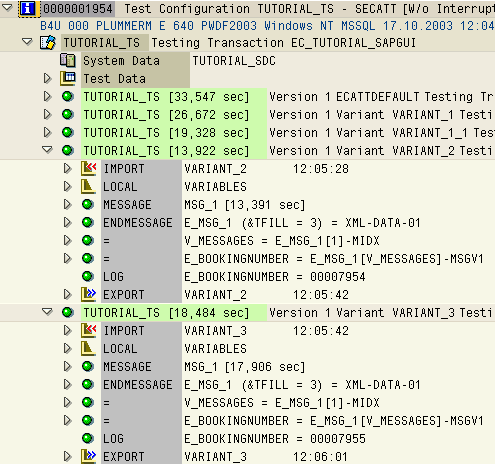Select the TUTORIAL_SDC system data value
This screenshot has width=495, height=464.
tap(234, 61)
